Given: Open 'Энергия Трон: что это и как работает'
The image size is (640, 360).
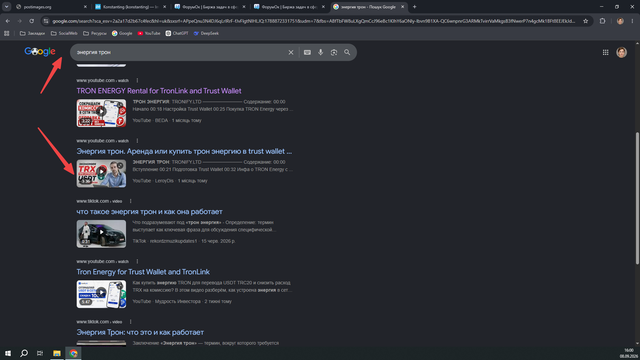Looking at the screenshot, I should (x=140, y=332).
